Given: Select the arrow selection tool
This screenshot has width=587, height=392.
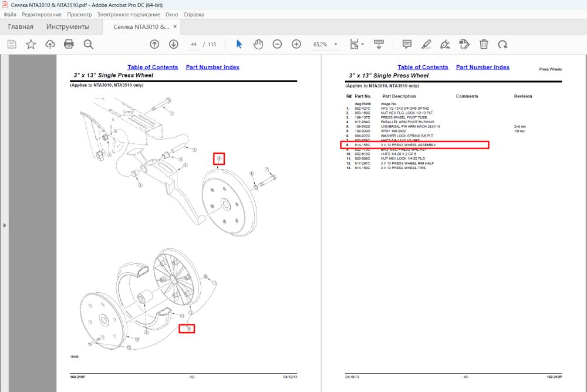Looking at the screenshot, I should [x=239, y=44].
